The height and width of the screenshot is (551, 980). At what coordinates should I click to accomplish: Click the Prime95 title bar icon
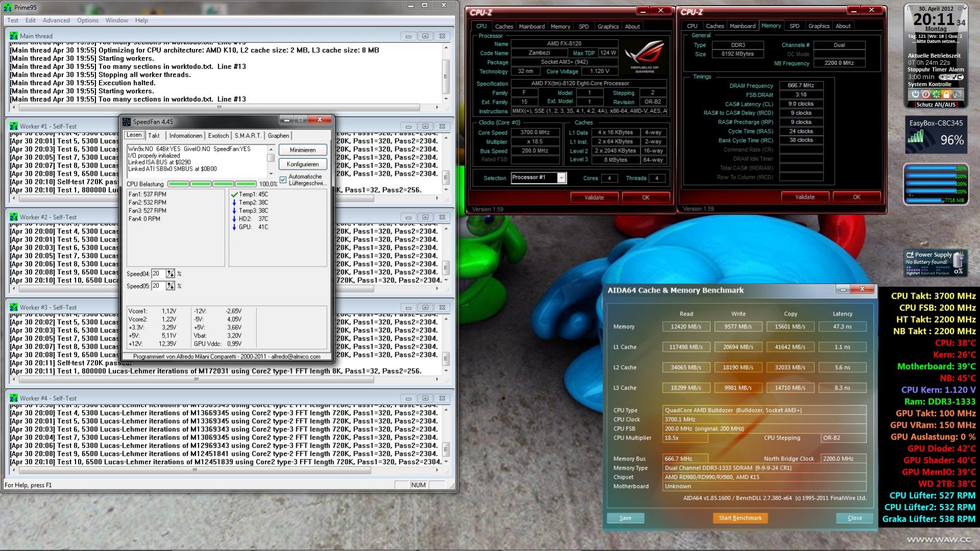tap(8, 8)
